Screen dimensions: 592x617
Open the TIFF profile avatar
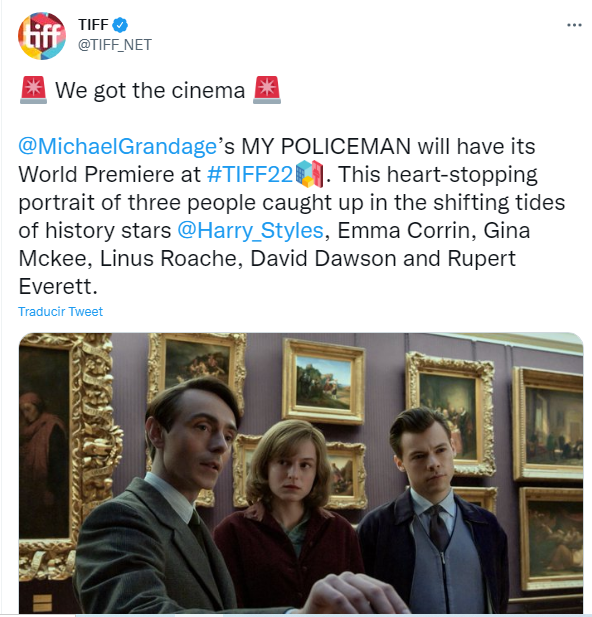(x=42, y=36)
